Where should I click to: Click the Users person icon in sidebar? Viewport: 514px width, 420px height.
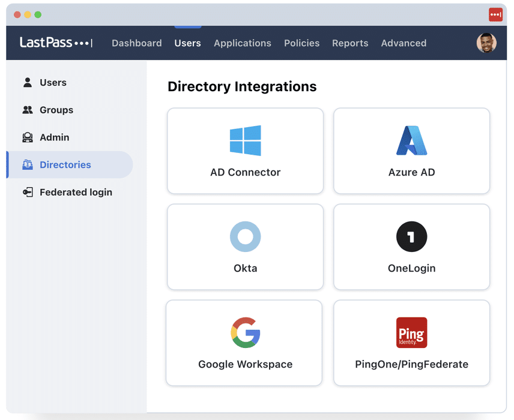(28, 82)
